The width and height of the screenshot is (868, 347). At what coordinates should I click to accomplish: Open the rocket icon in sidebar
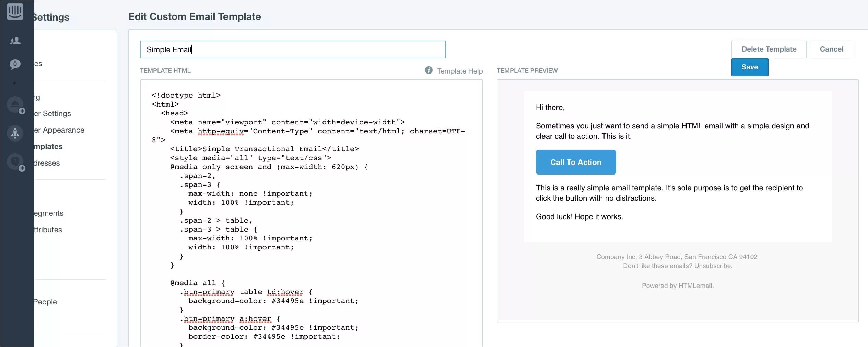15,133
